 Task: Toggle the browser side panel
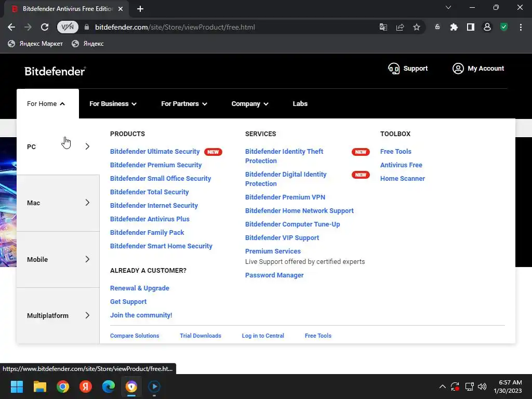point(471,27)
